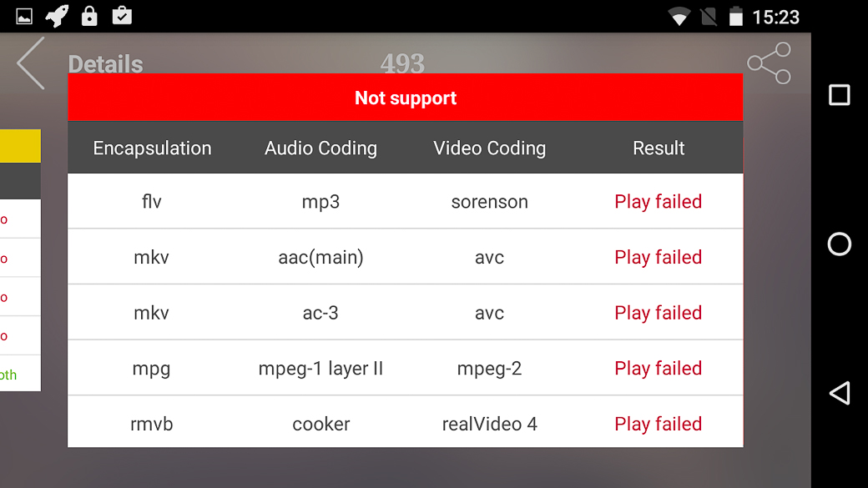Tap the battery status icon
This screenshot has height=488, width=868.
735,17
